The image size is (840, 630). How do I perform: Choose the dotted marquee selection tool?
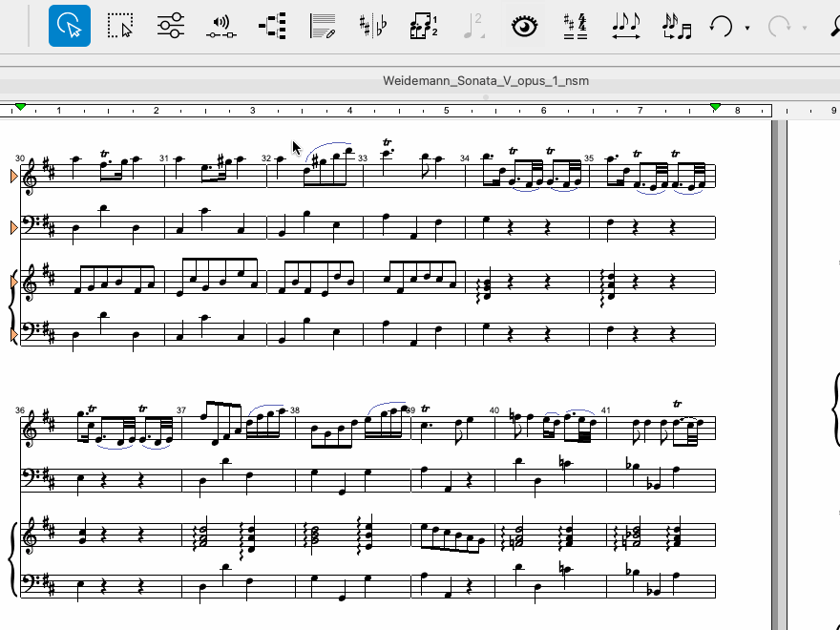point(120,27)
